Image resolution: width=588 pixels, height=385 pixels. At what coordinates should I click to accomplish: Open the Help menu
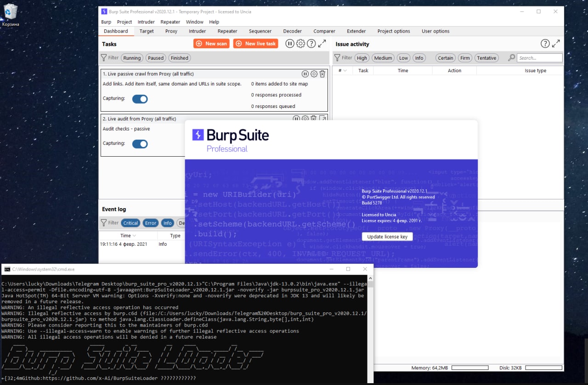tap(214, 22)
